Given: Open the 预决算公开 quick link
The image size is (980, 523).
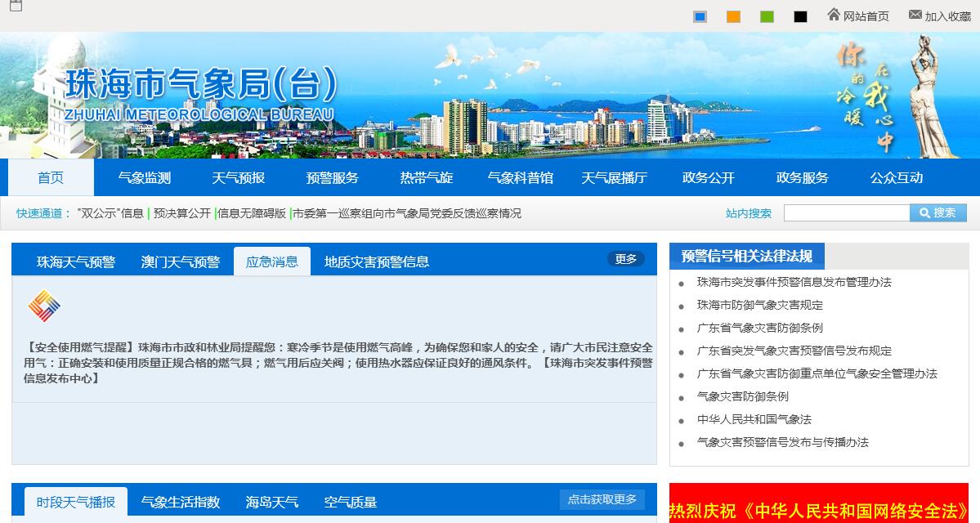Looking at the screenshot, I should [182, 213].
